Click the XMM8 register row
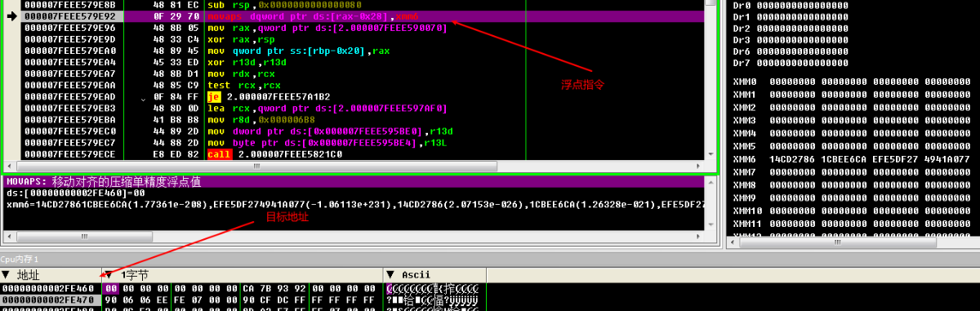The height and width of the screenshot is (311, 980). 852,184
